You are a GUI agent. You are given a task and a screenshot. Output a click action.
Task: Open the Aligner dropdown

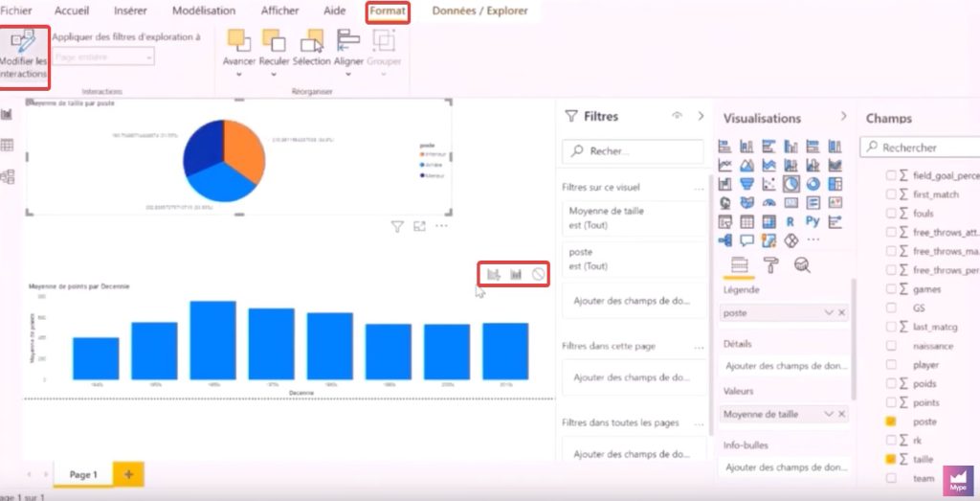[x=348, y=75]
